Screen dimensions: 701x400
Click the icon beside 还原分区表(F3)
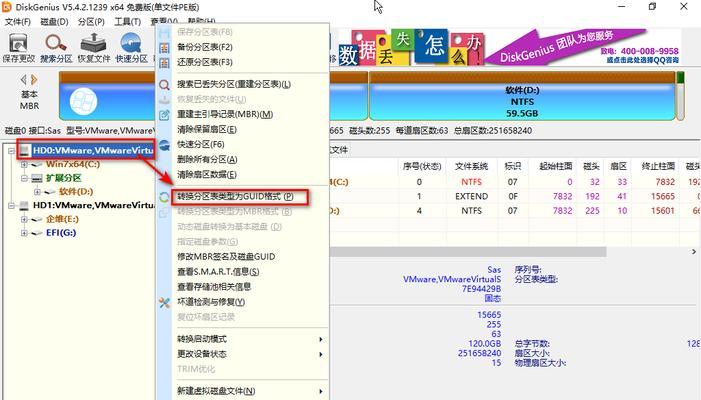tap(165, 63)
